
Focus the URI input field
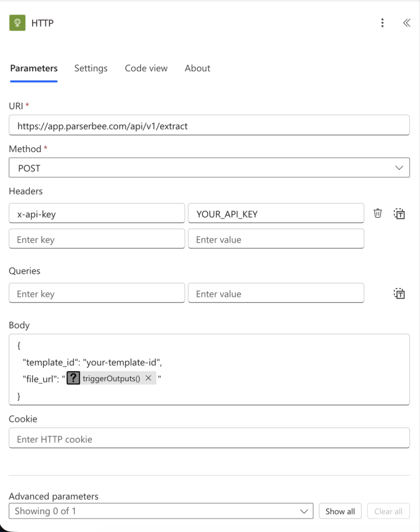209,126
